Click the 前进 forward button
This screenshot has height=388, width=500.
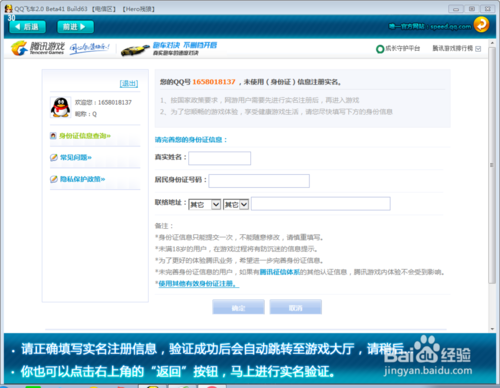(75, 27)
